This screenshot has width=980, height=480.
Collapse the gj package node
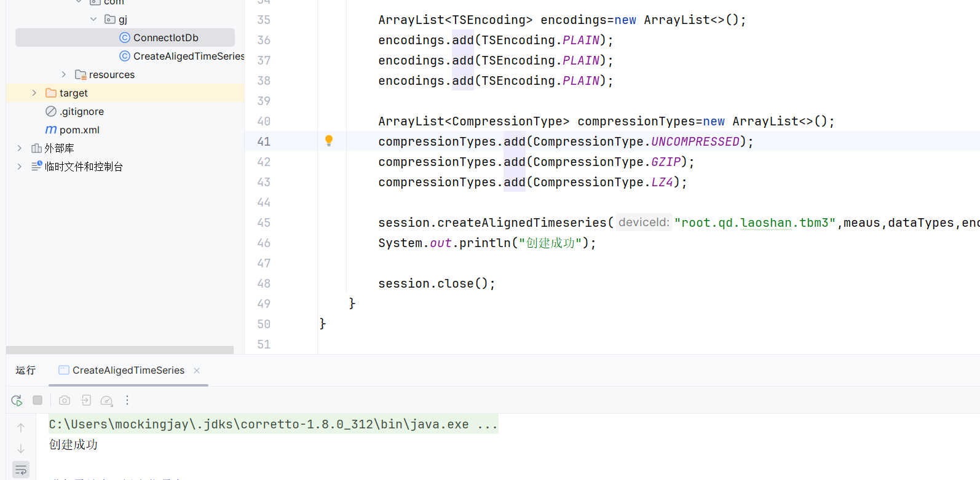(93, 19)
